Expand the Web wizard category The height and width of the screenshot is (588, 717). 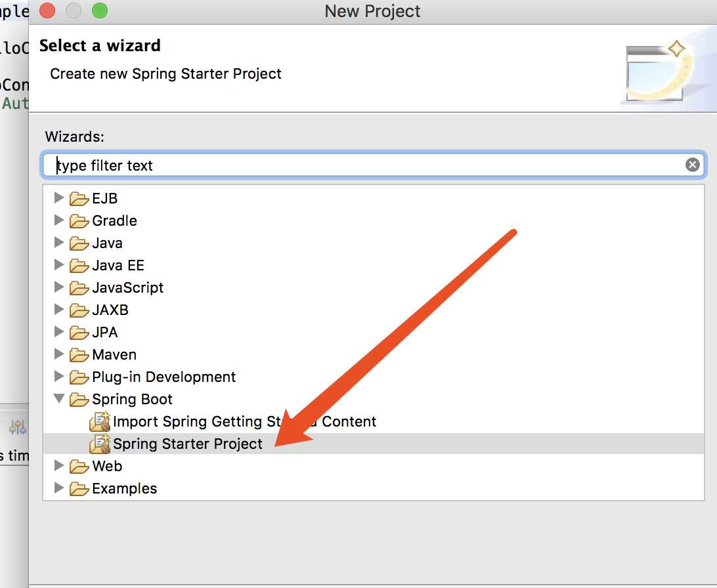pyautogui.click(x=59, y=465)
